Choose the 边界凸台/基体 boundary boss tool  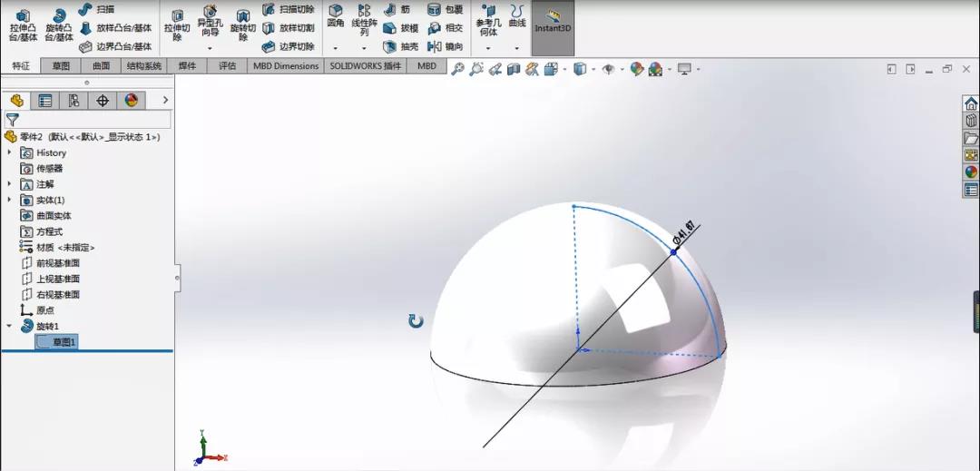116,46
